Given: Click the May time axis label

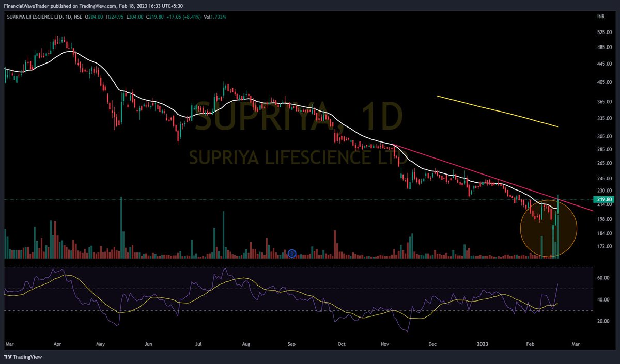Looking at the screenshot, I should (x=101, y=343).
